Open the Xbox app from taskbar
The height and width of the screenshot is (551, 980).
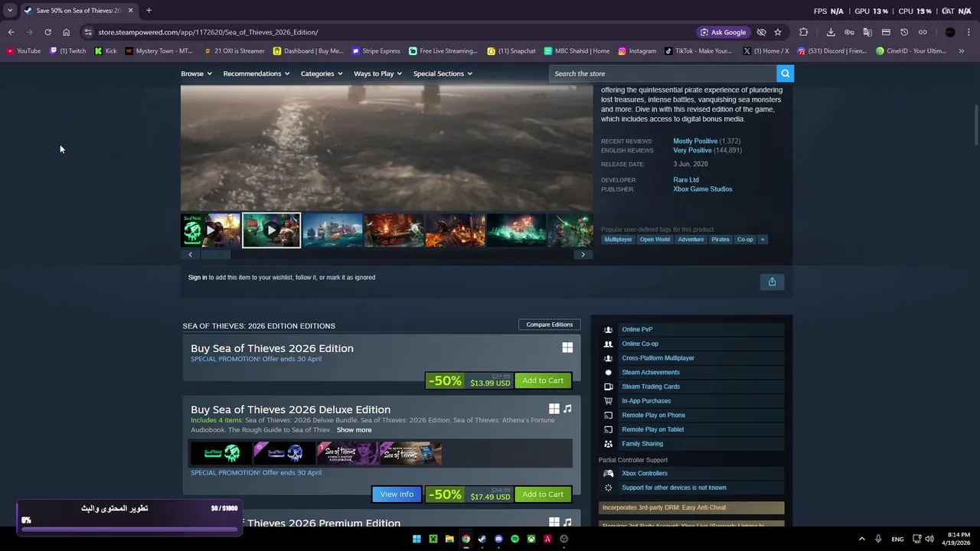click(x=531, y=539)
